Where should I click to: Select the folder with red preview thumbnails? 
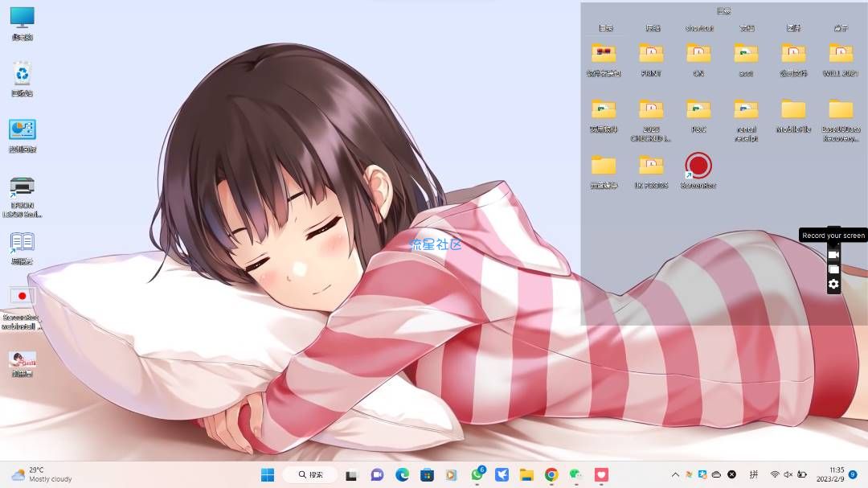(604, 59)
